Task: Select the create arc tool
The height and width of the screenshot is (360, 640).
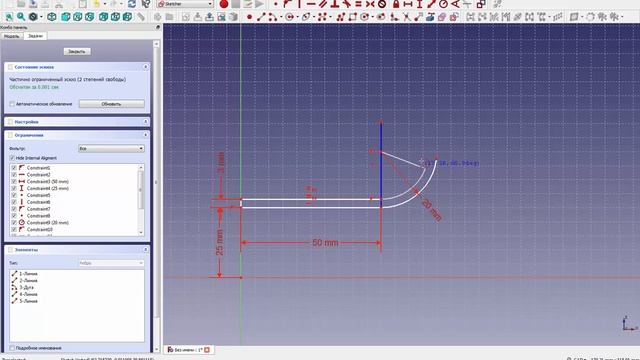Action: [x=272, y=17]
